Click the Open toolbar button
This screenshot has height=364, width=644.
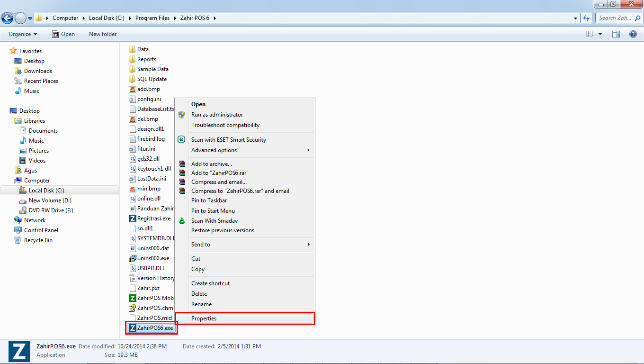[63, 34]
